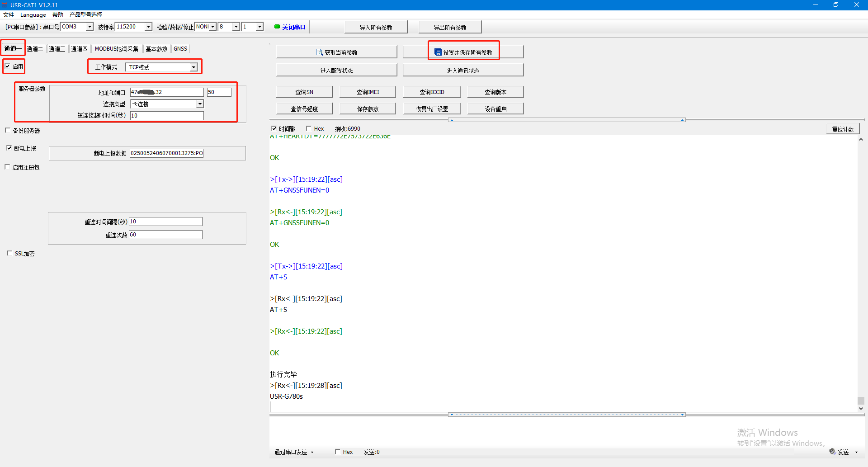Toggle the SSL加密 checkbox
The image size is (868, 467).
click(9, 253)
